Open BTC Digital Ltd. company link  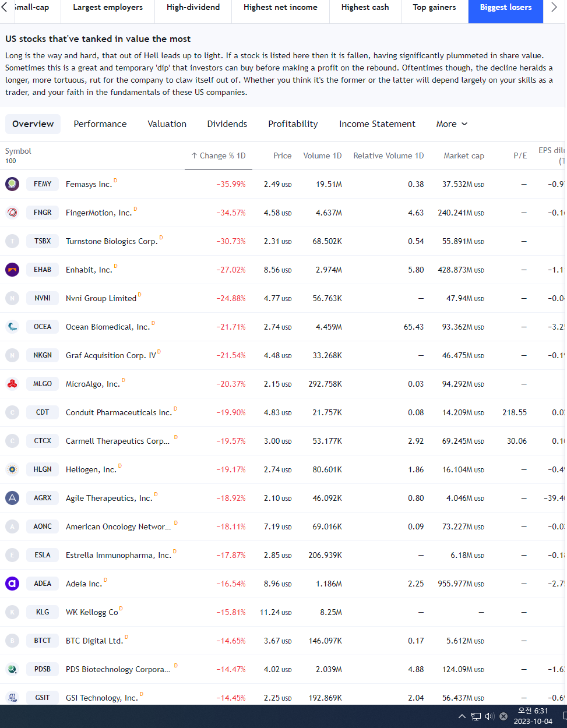(x=94, y=641)
